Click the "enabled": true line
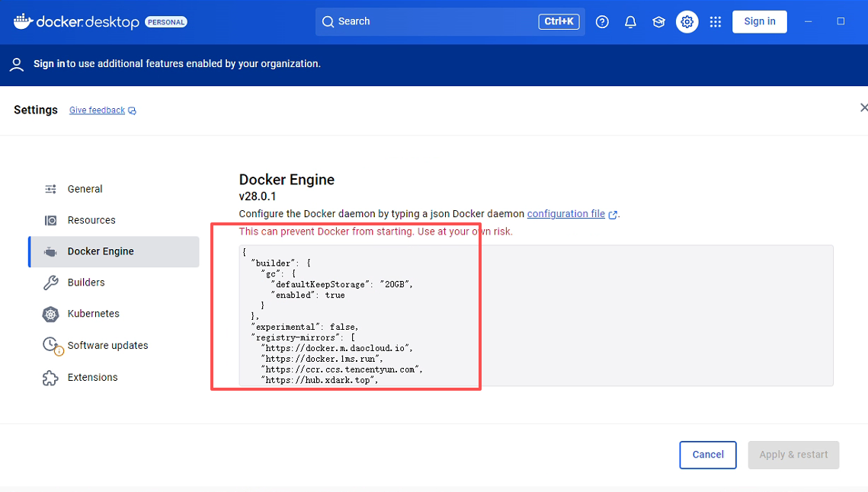 point(308,295)
